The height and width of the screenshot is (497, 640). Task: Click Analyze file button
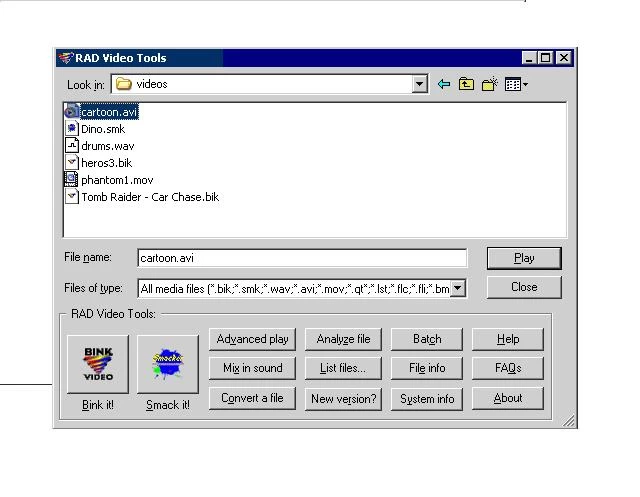click(x=343, y=339)
